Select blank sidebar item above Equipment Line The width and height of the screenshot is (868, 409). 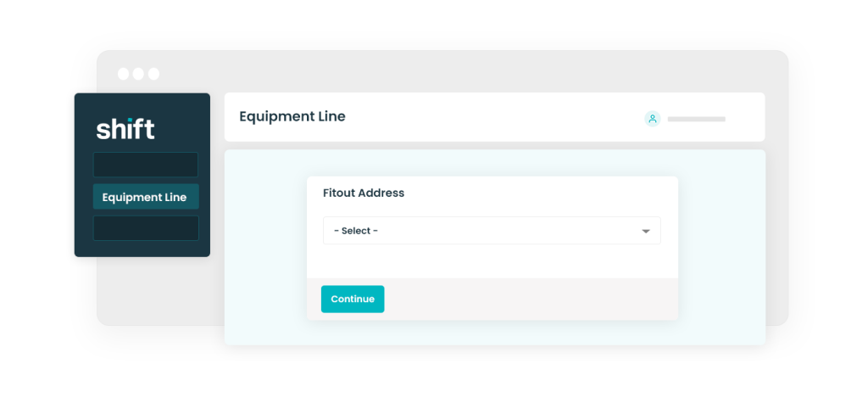point(146,165)
